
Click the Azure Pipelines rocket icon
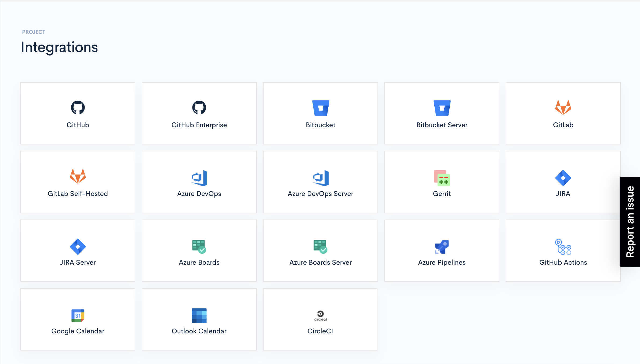tap(442, 247)
